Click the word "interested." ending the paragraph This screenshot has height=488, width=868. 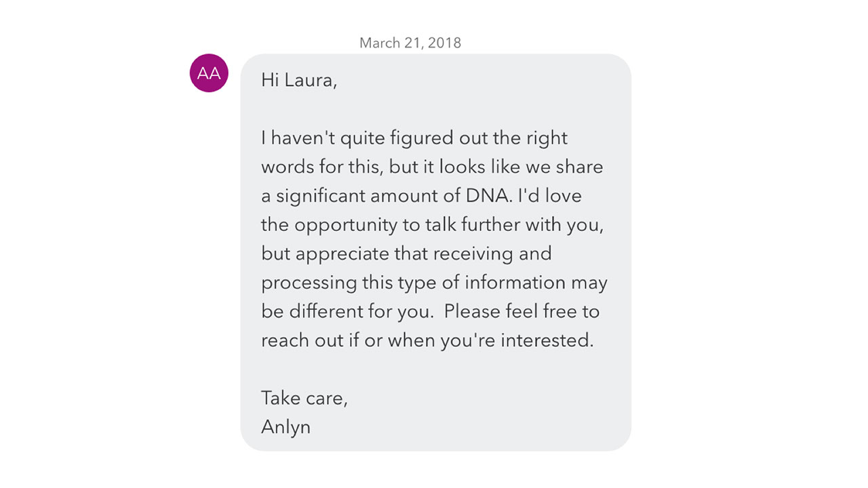point(547,340)
